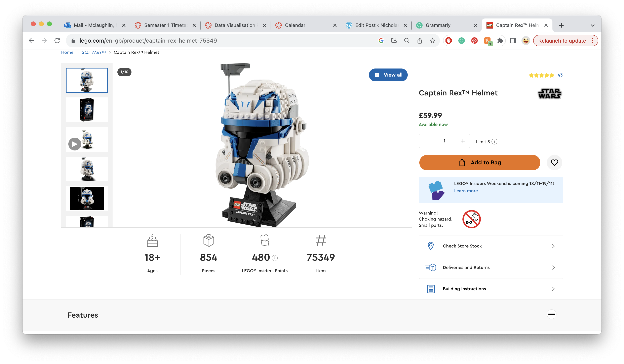Toggle the browser side panel
Screen dimensions: 624x364
(x=513, y=41)
